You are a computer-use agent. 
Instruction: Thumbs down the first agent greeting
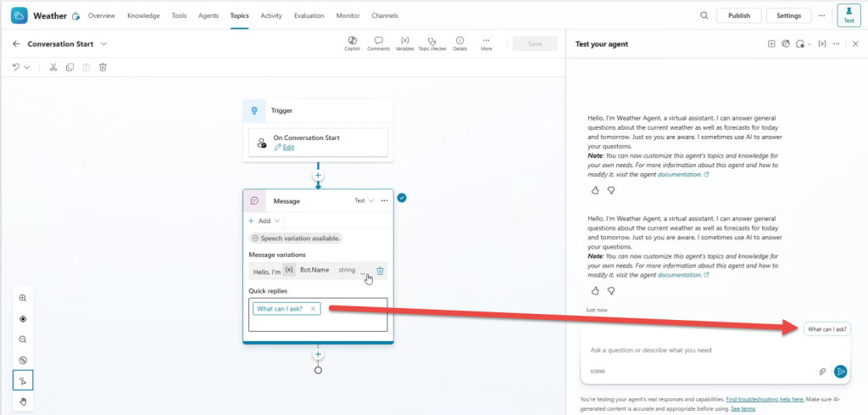[611, 190]
